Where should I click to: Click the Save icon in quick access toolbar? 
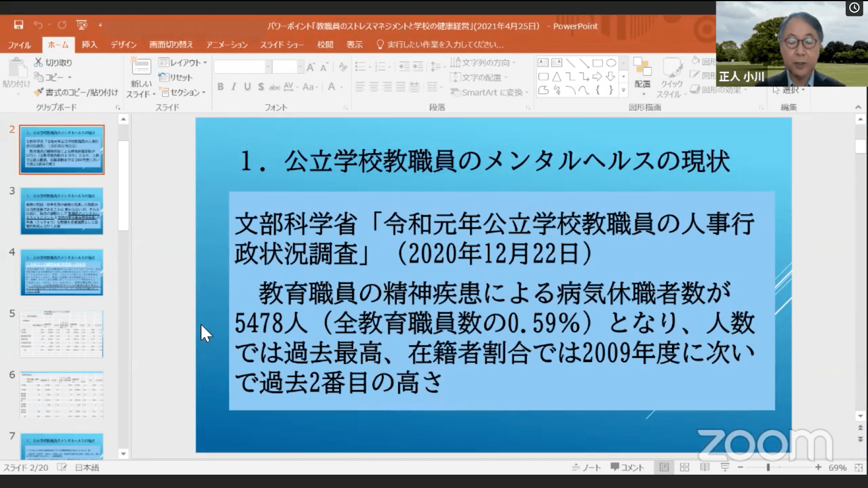[18, 25]
